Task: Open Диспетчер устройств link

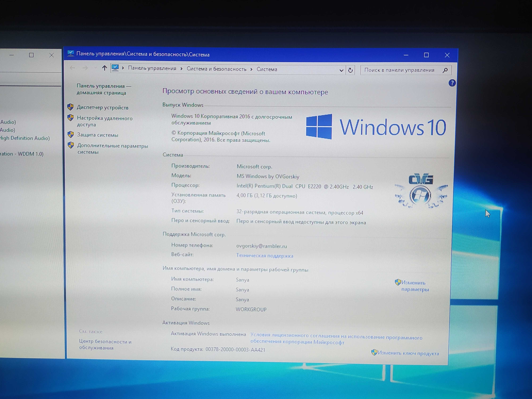Action: 102,107
